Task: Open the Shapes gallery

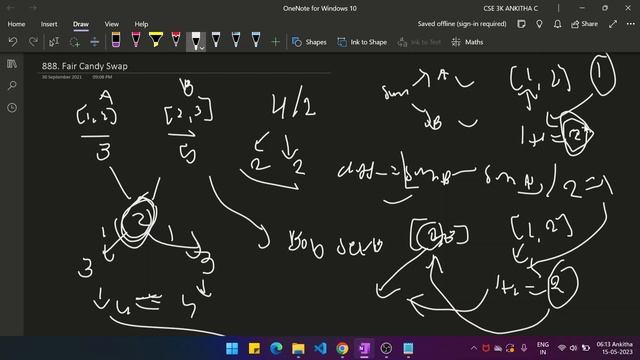Action: click(309, 42)
